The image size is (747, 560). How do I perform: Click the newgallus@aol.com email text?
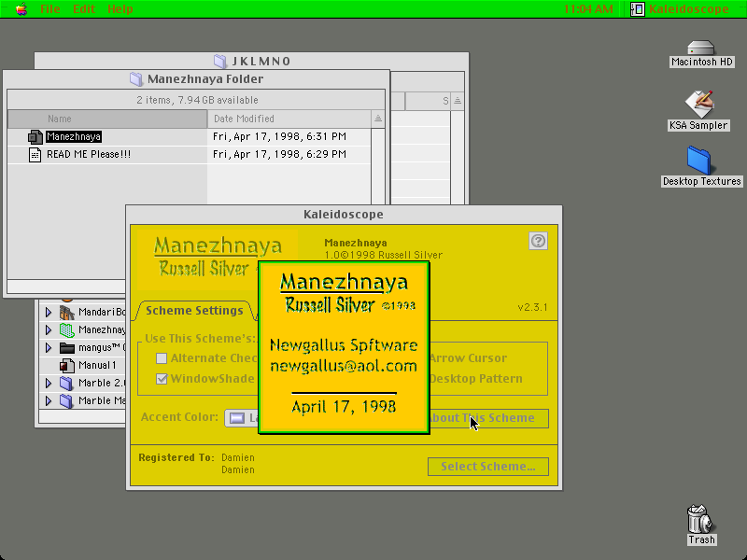pos(344,366)
